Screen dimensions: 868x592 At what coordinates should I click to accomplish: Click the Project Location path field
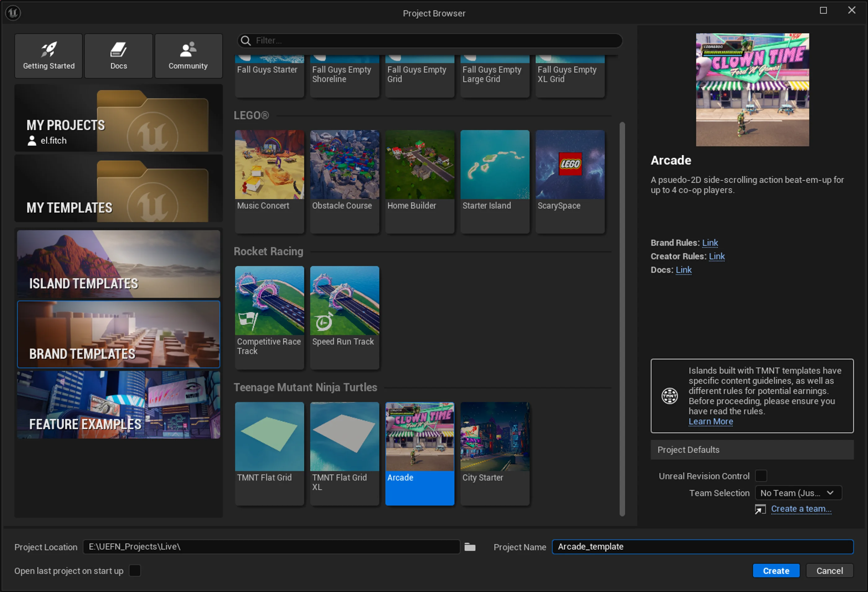coord(271,547)
